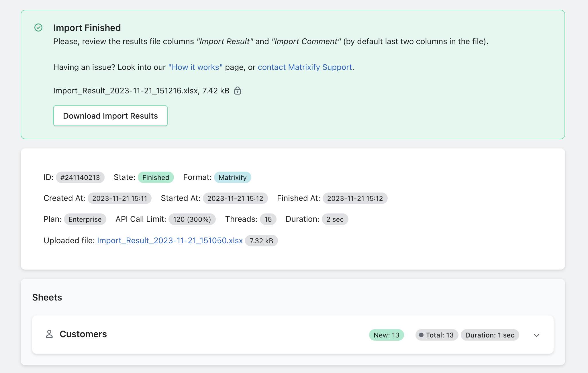This screenshot has height=373, width=588.
Task: Click the lock icon beside results file
Action: coord(237,91)
